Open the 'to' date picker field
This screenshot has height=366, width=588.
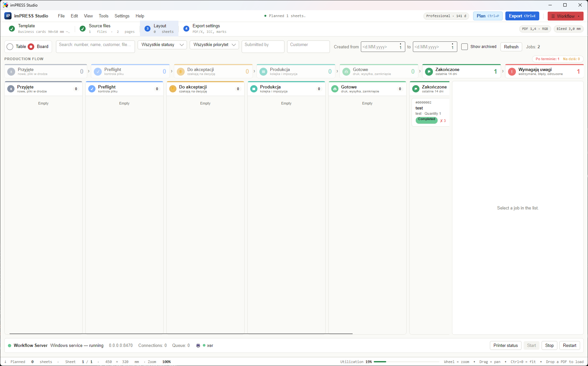point(435,47)
